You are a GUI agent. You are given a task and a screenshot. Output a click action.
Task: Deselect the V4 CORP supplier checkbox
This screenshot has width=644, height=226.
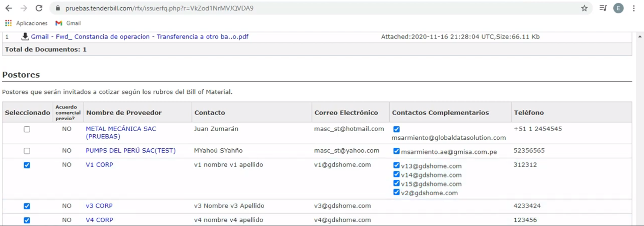point(27,220)
